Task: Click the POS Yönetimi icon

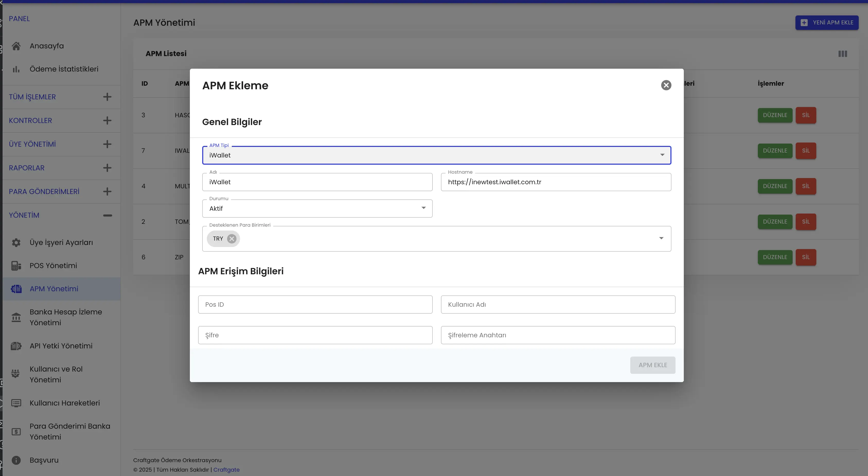Action: point(16,266)
